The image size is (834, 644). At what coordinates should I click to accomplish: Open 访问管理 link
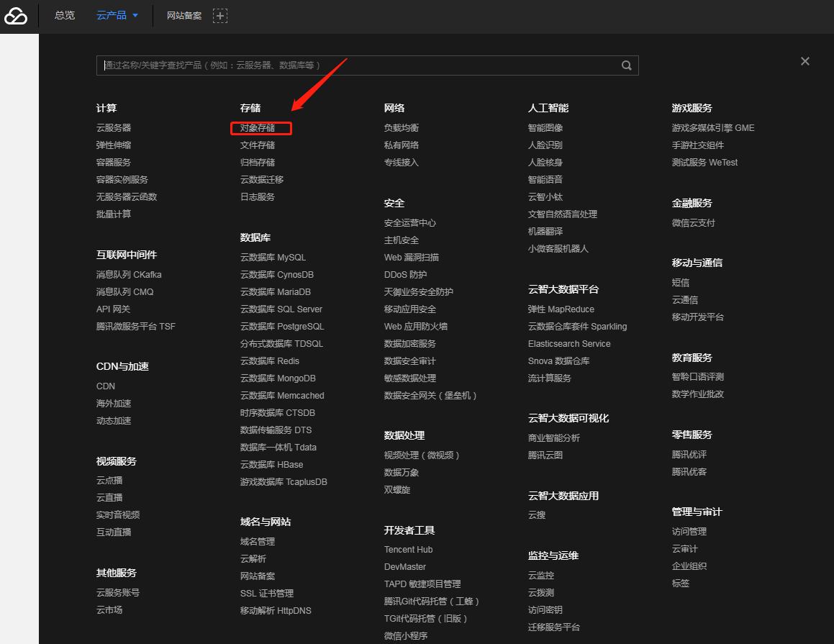coord(689,531)
